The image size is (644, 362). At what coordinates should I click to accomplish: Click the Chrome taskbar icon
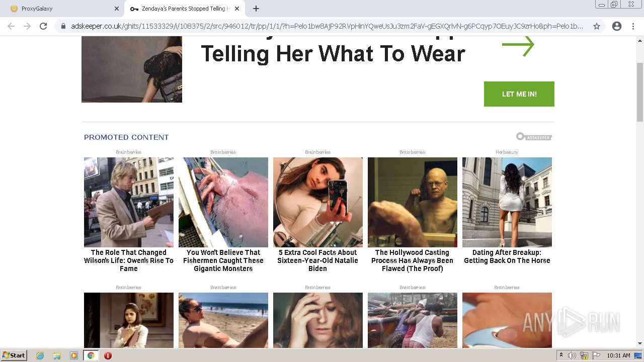[x=91, y=355]
